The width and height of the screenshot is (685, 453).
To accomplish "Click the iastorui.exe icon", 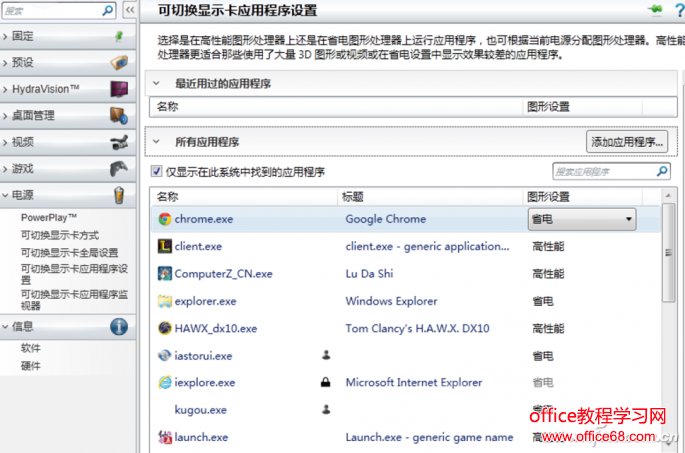I will [x=165, y=356].
